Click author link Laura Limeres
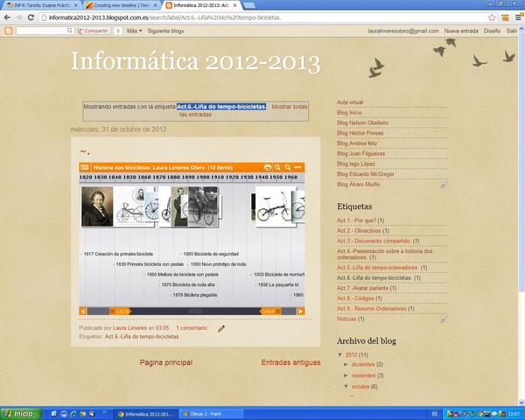This screenshot has width=525, height=420. click(x=129, y=328)
